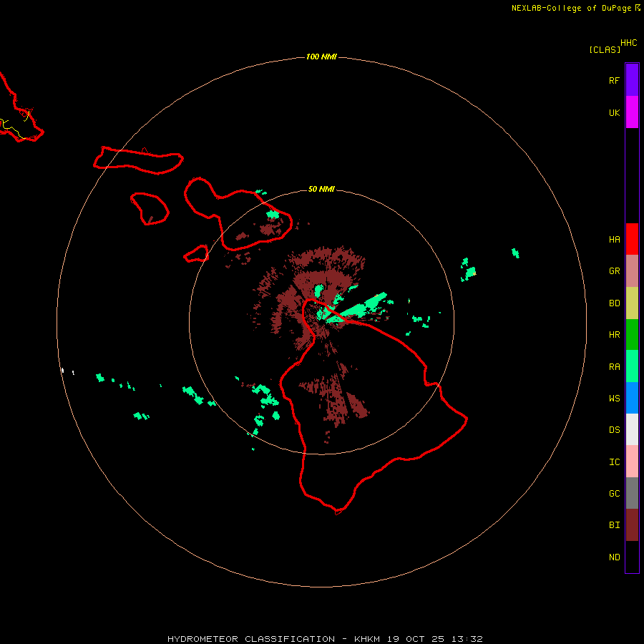This screenshot has width=644, height=644.
Task: Click the "HHC" product label
Action: [628, 43]
